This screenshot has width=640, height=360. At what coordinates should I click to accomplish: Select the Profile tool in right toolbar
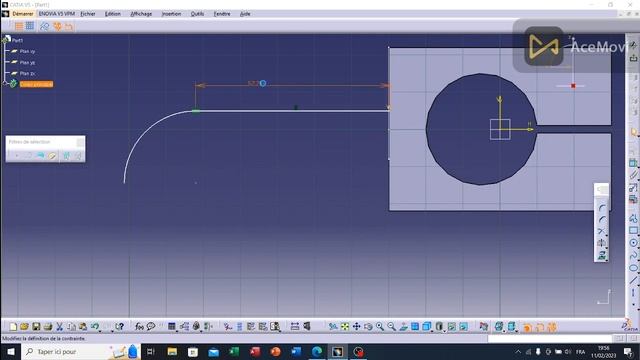(x=633, y=218)
